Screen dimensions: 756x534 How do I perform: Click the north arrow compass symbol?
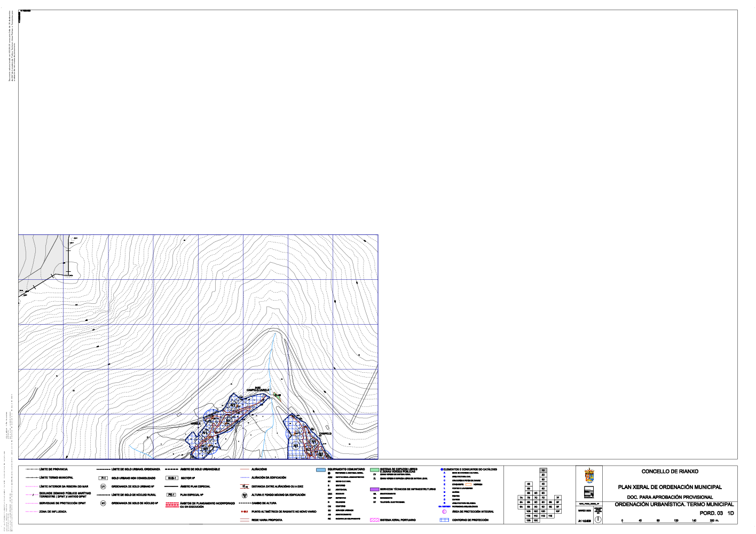598,519
